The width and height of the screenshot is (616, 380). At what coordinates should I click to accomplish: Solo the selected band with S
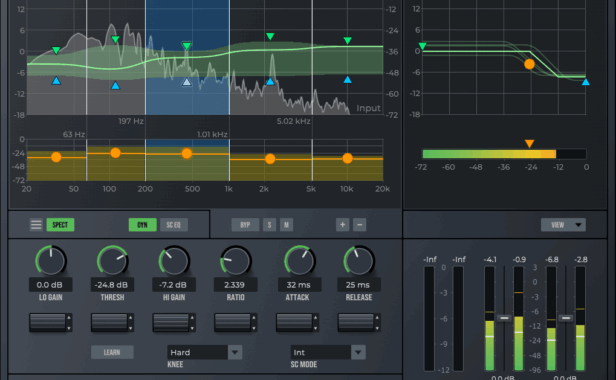click(x=269, y=225)
